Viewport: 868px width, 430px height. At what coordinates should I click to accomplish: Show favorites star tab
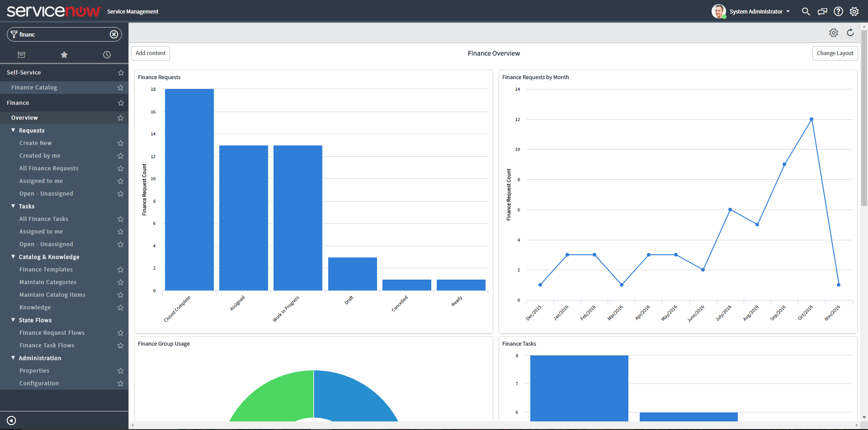pyautogui.click(x=64, y=55)
